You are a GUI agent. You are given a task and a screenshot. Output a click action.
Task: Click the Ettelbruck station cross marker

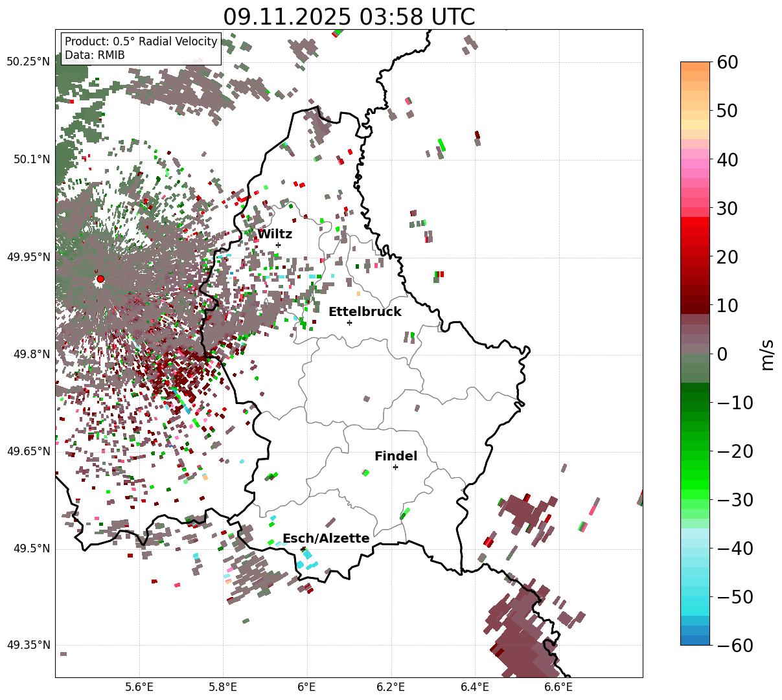click(350, 322)
